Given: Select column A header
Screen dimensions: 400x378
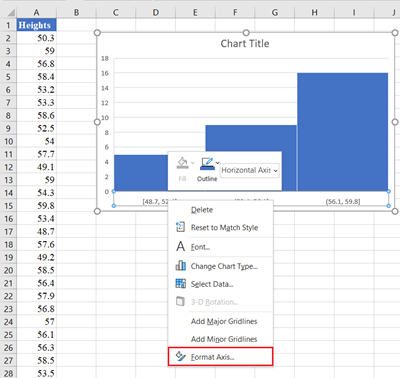Looking at the screenshot, I should (36, 13).
